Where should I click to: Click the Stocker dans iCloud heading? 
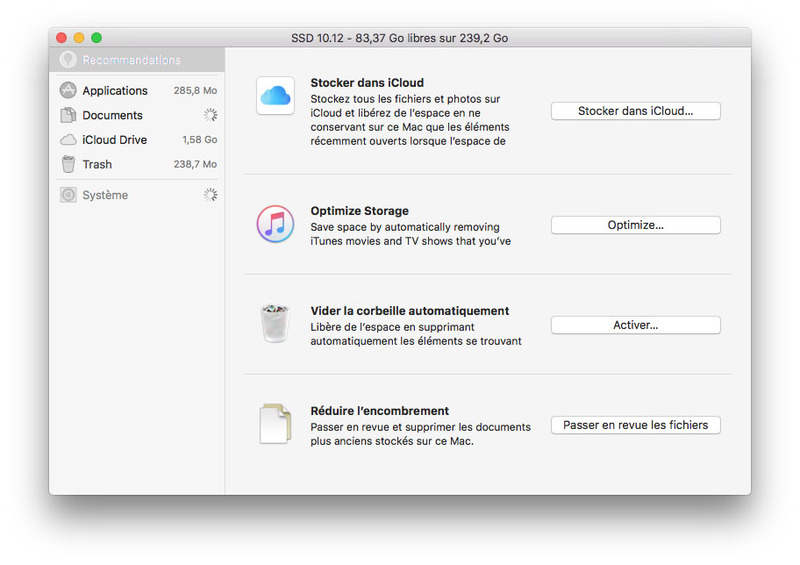(x=367, y=83)
